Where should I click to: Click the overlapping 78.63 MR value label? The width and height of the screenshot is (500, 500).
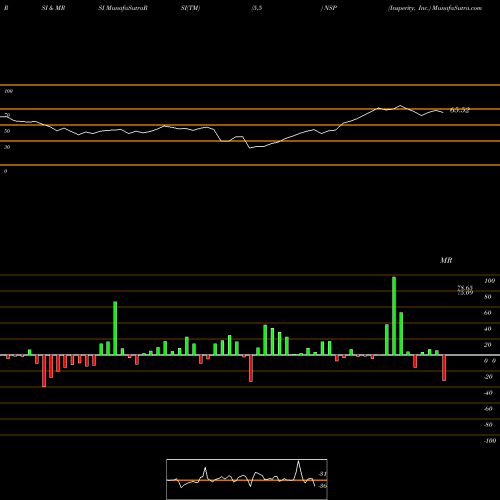click(465, 287)
